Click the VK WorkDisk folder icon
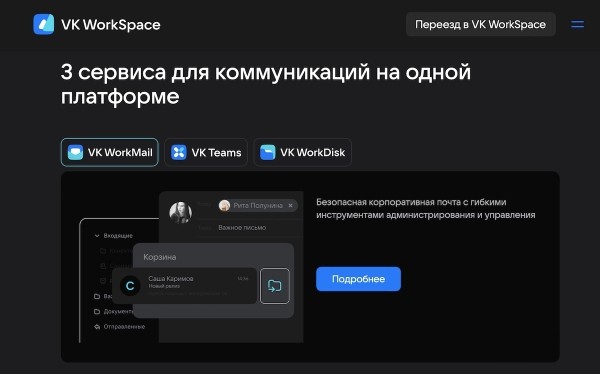The image size is (600, 374). click(x=267, y=152)
